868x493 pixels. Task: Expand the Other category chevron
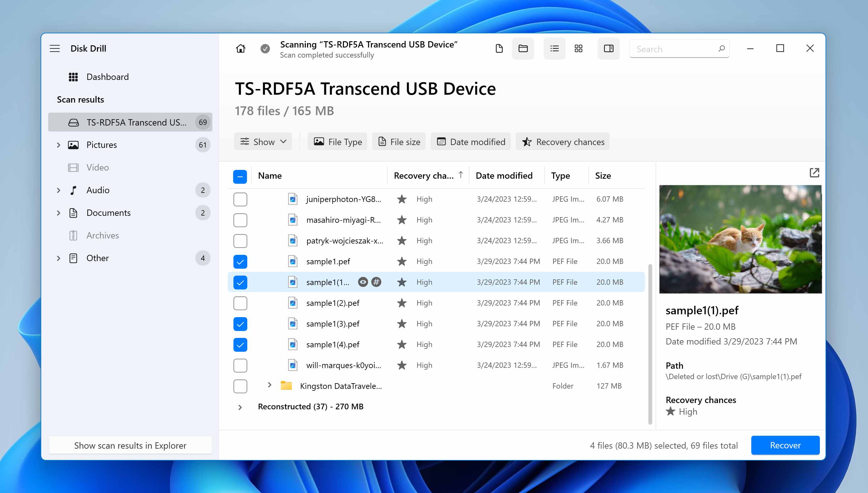(59, 258)
